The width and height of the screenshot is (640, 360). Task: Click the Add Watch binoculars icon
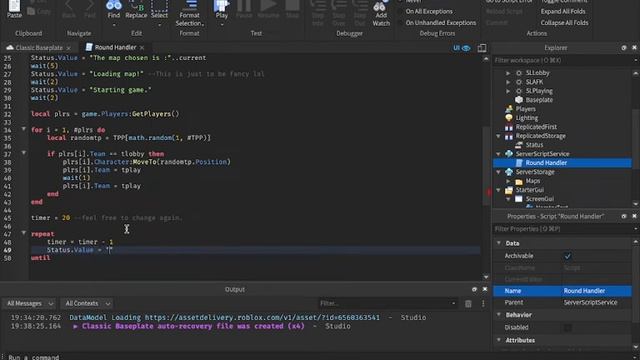(x=380, y=6)
